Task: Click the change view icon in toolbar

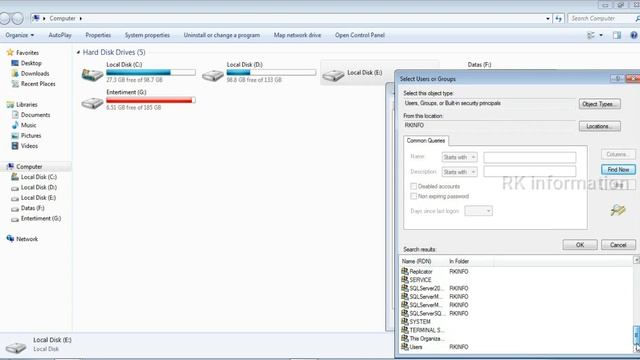Action: click(591, 36)
